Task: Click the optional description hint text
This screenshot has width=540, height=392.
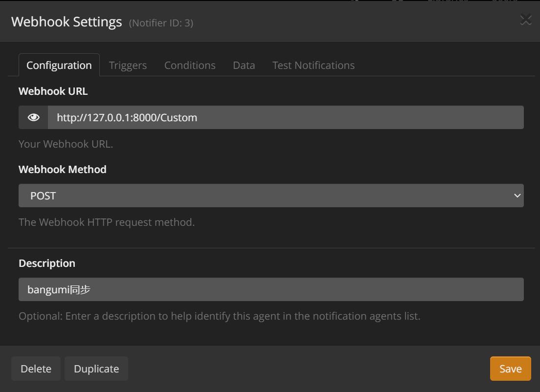Action: click(x=219, y=316)
